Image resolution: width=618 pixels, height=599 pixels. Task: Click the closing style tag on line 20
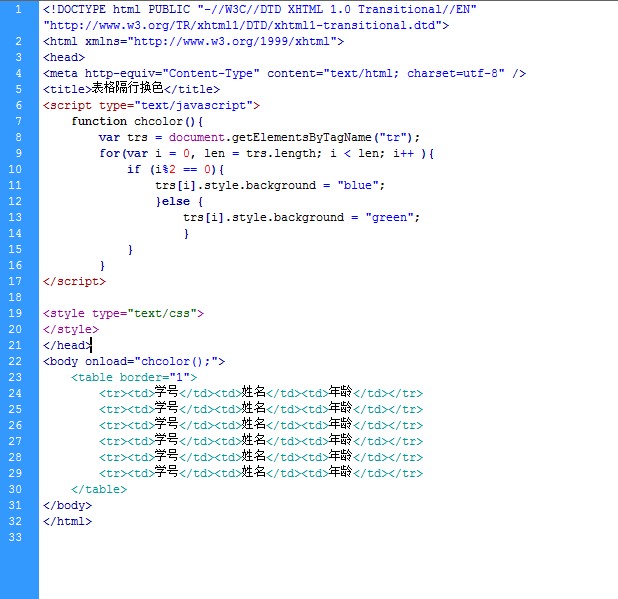[x=71, y=329]
